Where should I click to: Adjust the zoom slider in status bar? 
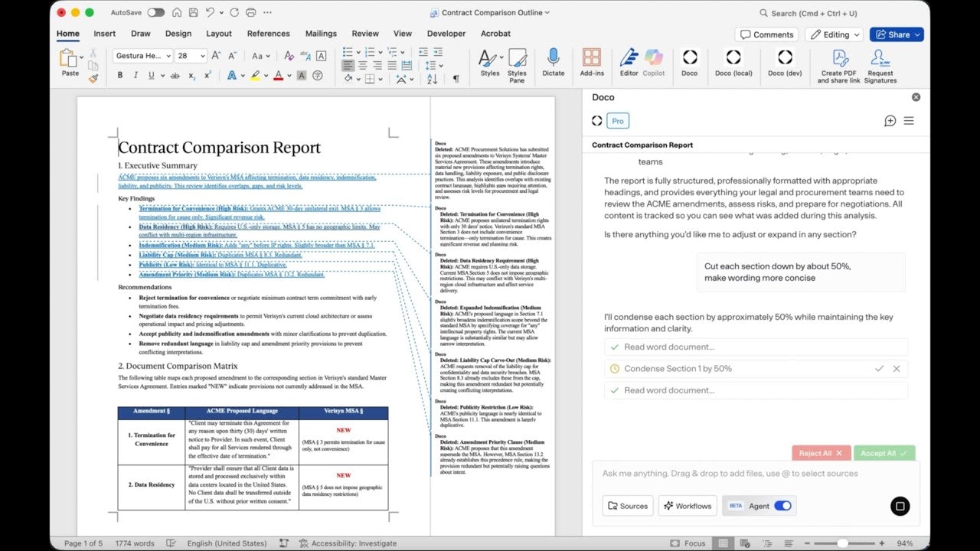click(842, 543)
